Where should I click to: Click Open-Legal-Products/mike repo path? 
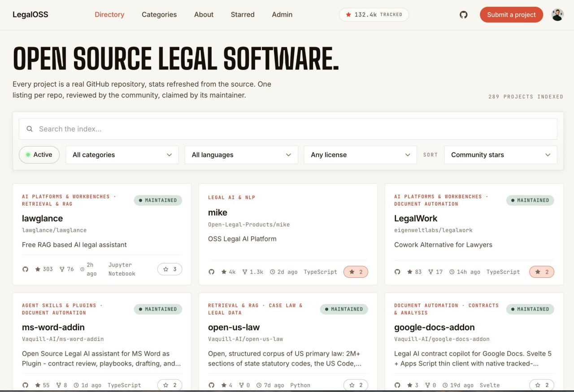point(249,224)
